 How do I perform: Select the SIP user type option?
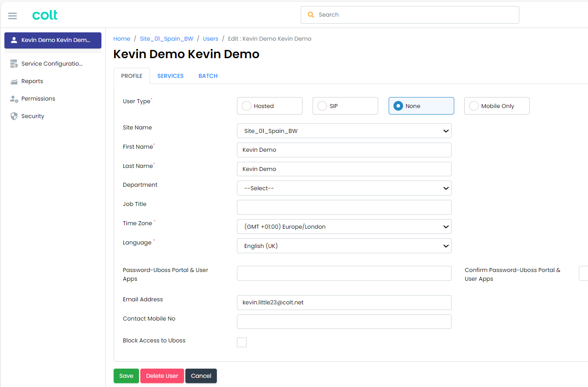[x=322, y=106]
